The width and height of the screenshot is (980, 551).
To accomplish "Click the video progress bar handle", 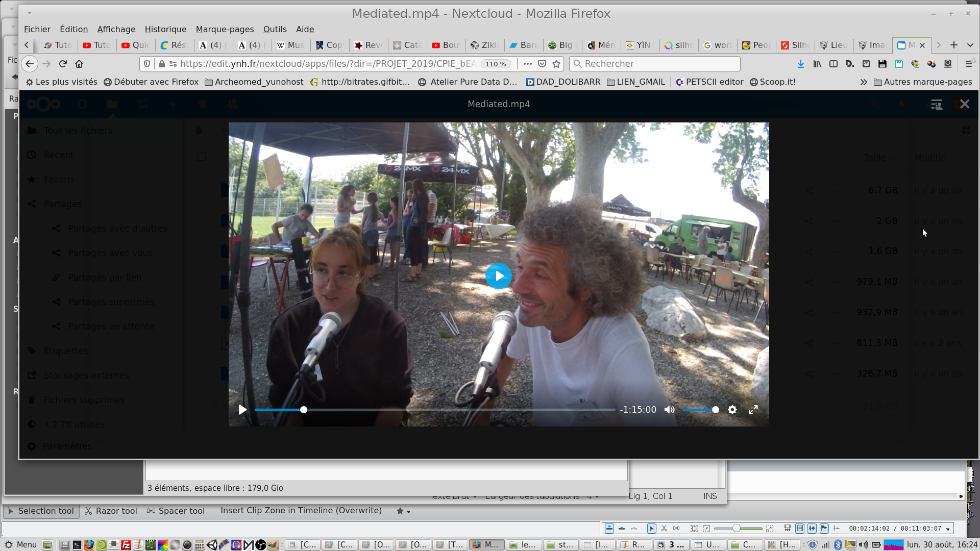I will [x=304, y=410].
